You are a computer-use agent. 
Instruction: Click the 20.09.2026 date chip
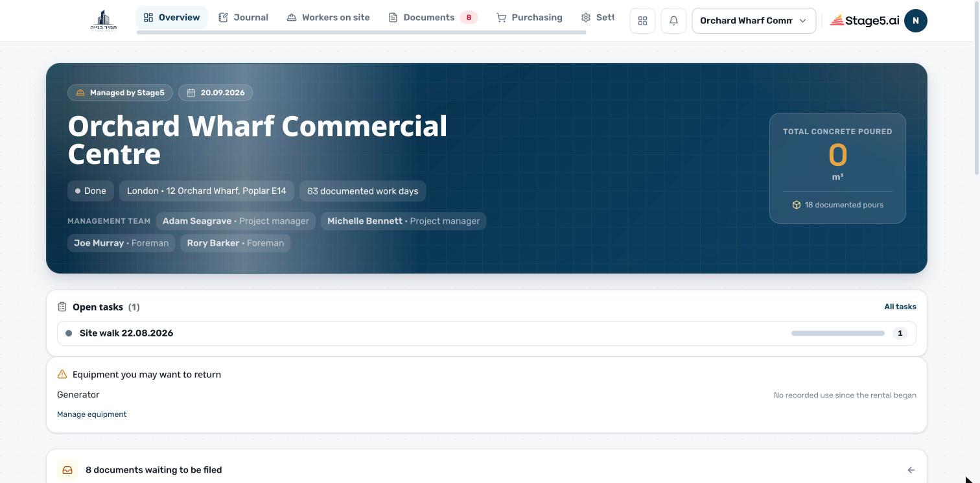[216, 93]
